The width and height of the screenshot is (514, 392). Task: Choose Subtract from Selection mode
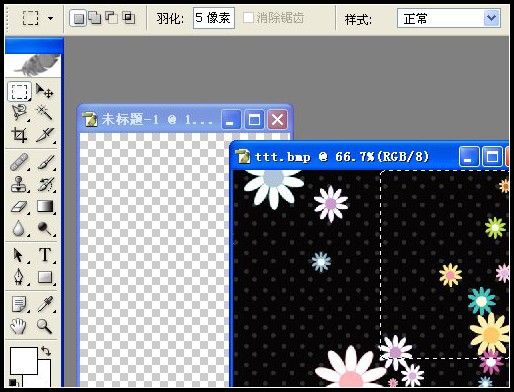coord(112,18)
